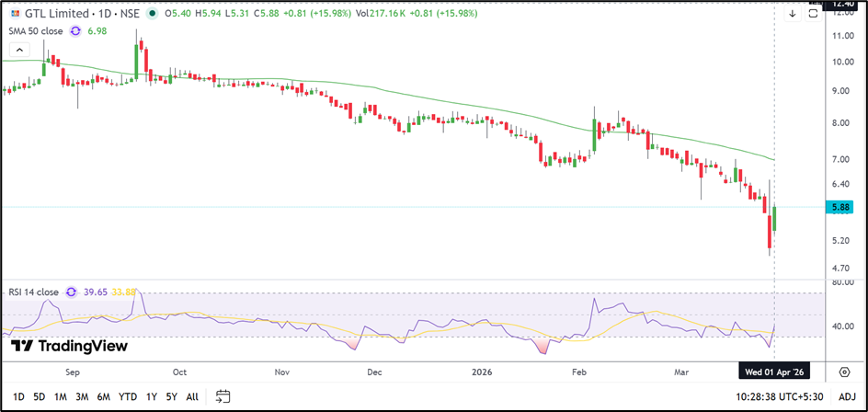Switch to 3M time range
This screenshot has width=868, height=412.
point(83,396)
